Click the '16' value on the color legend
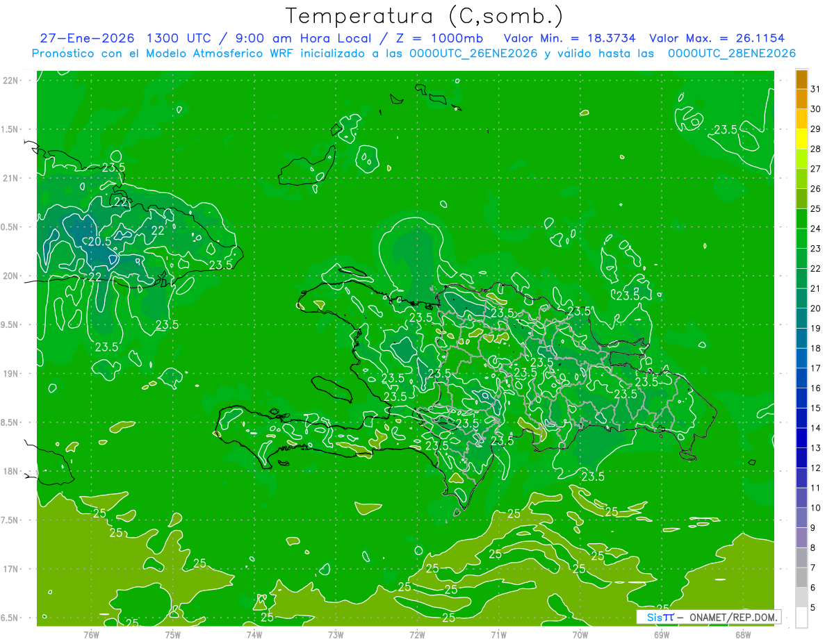The width and height of the screenshot is (834, 644). [x=816, y=388]
